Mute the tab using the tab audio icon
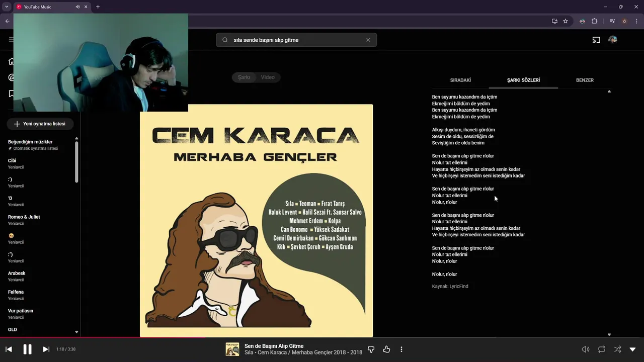 77,7
